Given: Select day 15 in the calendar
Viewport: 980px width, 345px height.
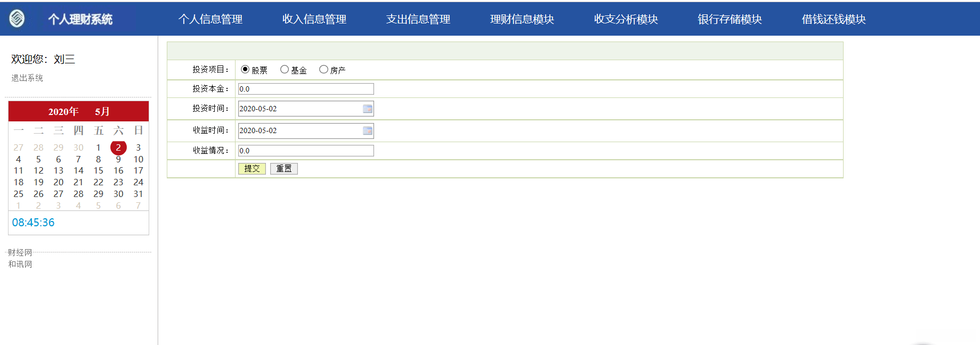Looking at the screenshot, I should tap(99, 170).
